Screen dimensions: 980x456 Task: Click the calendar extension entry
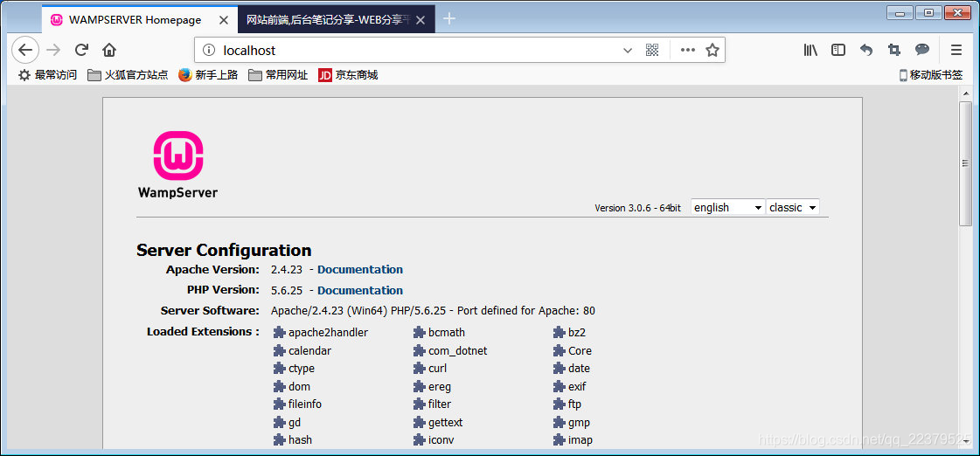coord(302,350)
